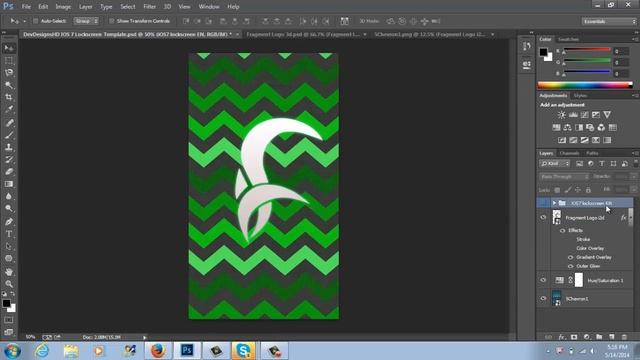Select the Rectangular Marquee tool

pyautogui.click(x=9, y=61)
